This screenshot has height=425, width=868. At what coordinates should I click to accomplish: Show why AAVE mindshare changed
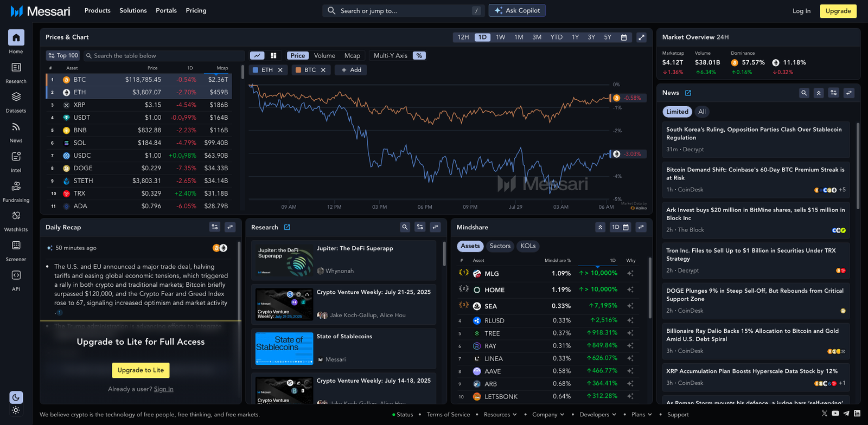pos(630,371)
